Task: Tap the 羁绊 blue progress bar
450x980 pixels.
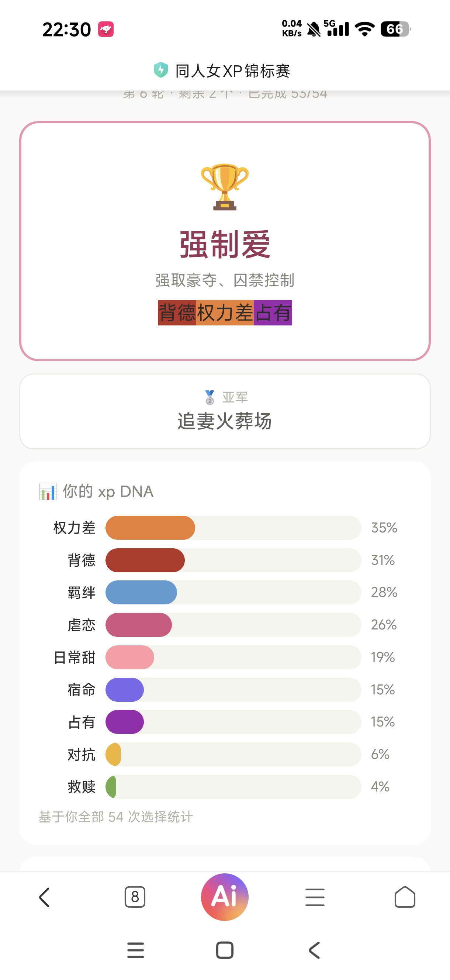Action: point(233,592)
